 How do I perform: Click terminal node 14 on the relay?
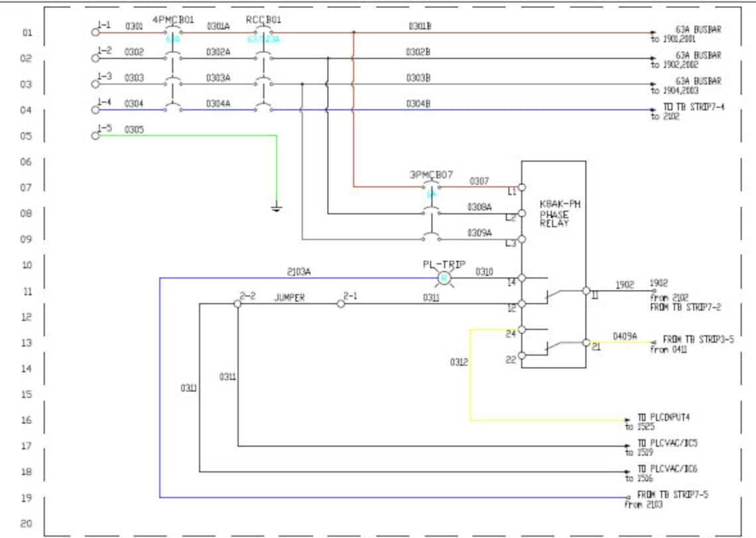(x=521, y=277)
